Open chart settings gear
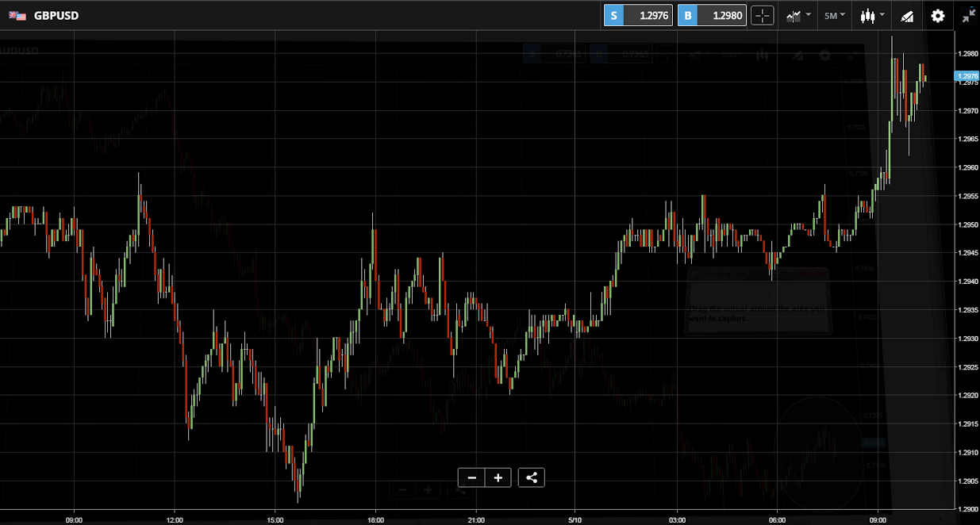The image size is (980, 525). [x=938, y=15]
